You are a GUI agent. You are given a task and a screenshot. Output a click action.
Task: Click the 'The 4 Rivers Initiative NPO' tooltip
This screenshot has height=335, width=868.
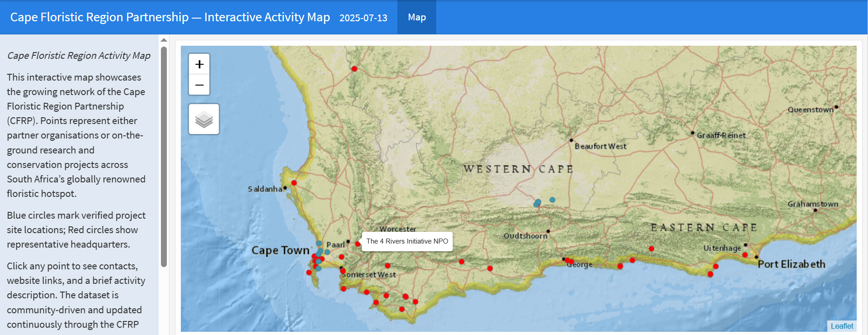coord(407,241)
